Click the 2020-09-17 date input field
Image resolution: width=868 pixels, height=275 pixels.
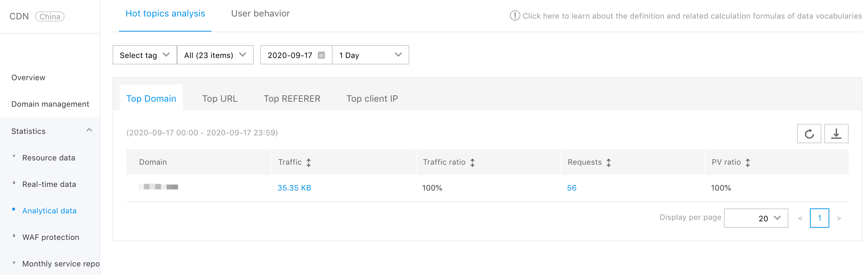point(296,55)
